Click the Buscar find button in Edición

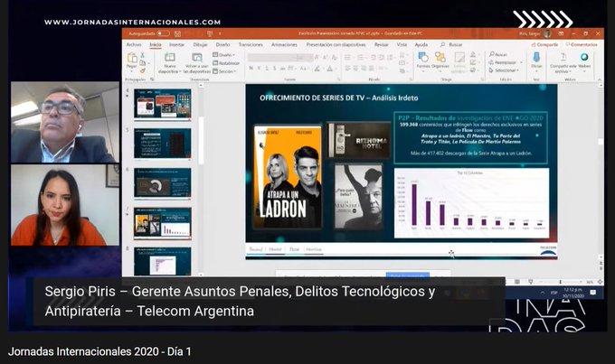click(498, 54)
